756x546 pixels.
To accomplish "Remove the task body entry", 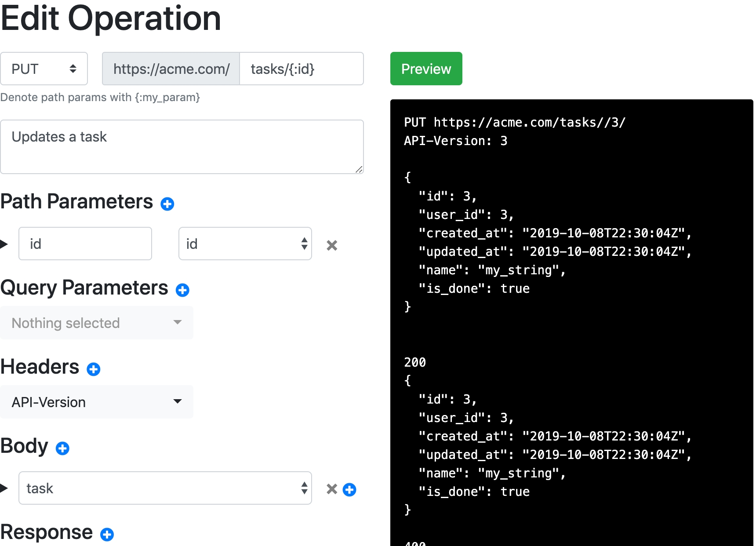I will click(332, 489).
